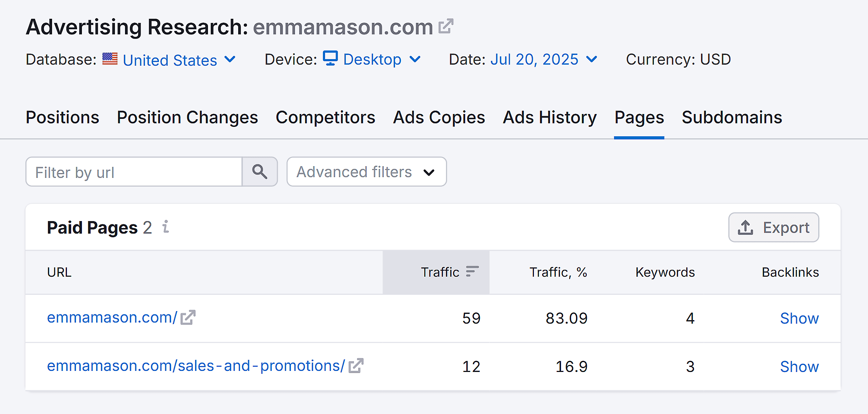Screen dimensions: 868x414
Task: Open emmamason.com external link icon in title
Action: pos(446,26)
